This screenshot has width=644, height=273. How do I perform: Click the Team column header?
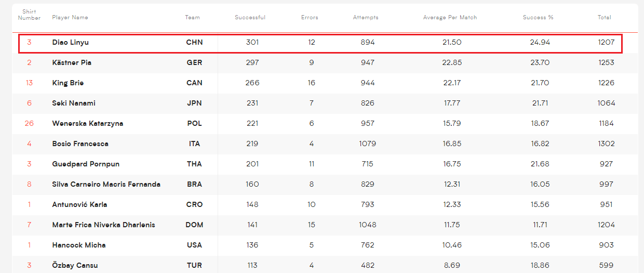pyautogui.click(x=192, y=17)
